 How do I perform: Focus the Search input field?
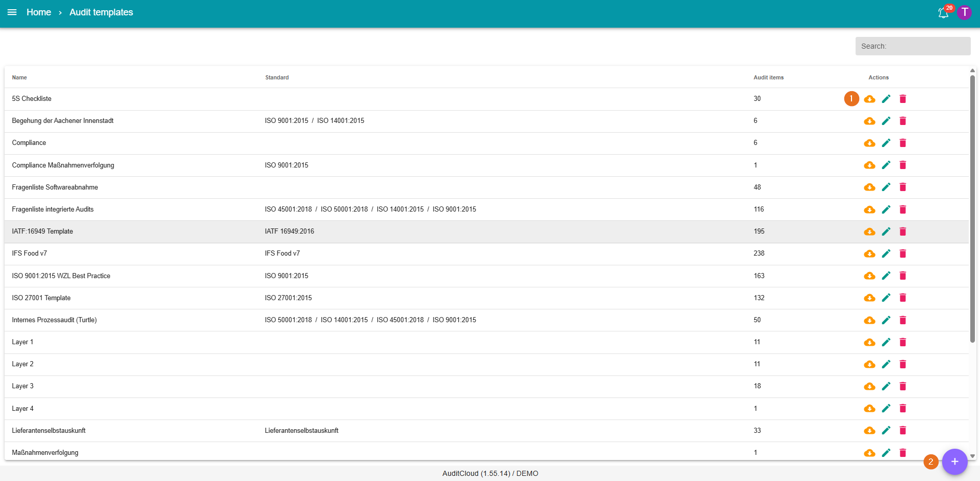coord(912,46)
